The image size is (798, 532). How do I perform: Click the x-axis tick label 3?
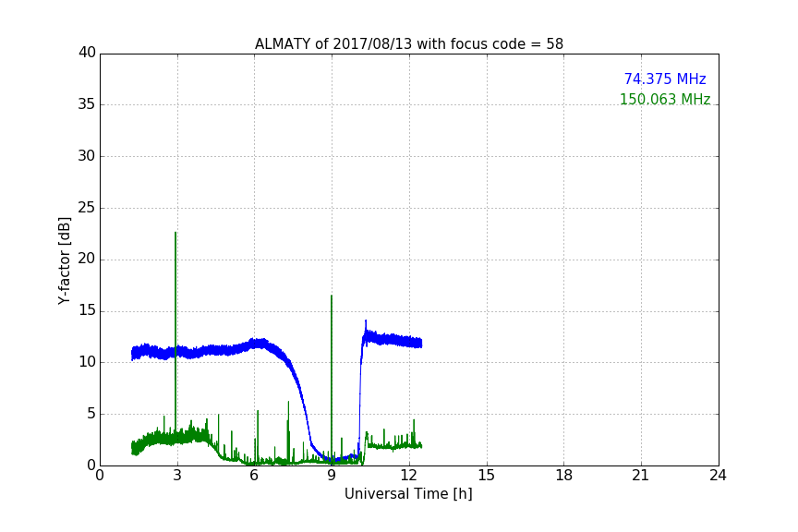click(177, 476)
